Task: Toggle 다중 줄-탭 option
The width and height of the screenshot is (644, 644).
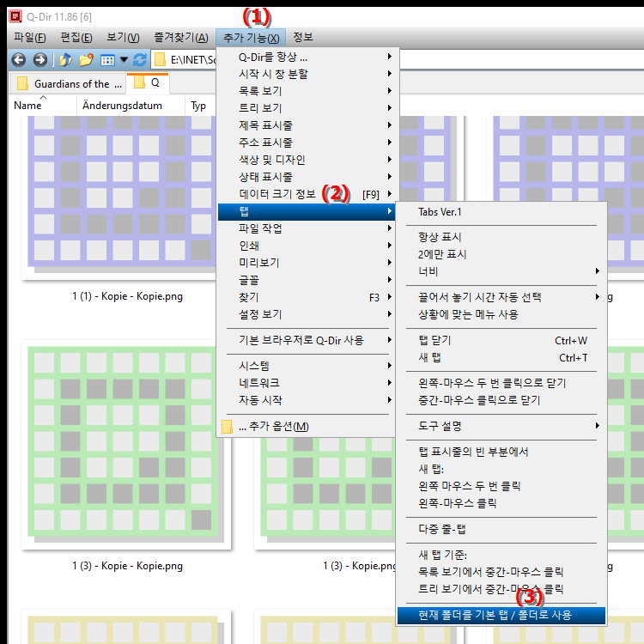Action: (x=501, y=530)
